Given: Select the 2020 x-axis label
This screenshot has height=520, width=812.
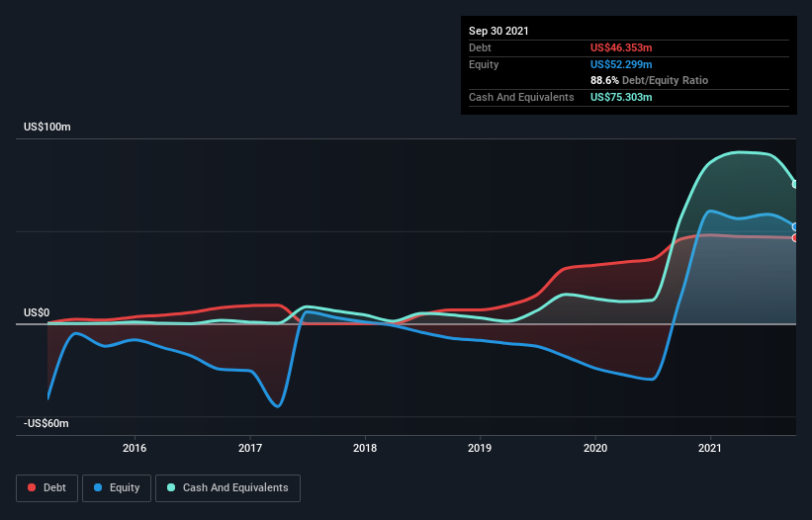Looking at the screenshot, I should [x=595, y=448].
